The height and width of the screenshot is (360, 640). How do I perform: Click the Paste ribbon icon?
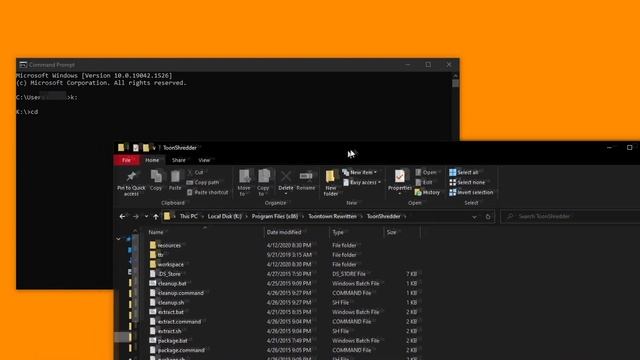[175, 176]
